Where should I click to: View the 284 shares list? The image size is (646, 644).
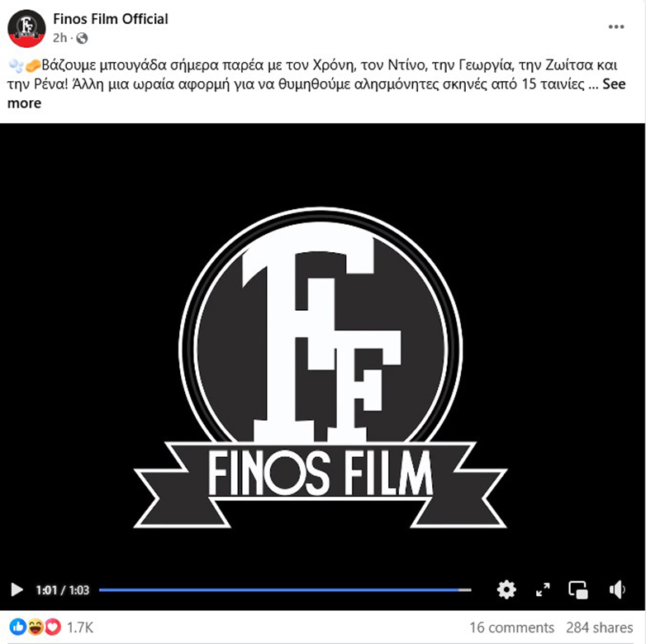coord(599,627)
